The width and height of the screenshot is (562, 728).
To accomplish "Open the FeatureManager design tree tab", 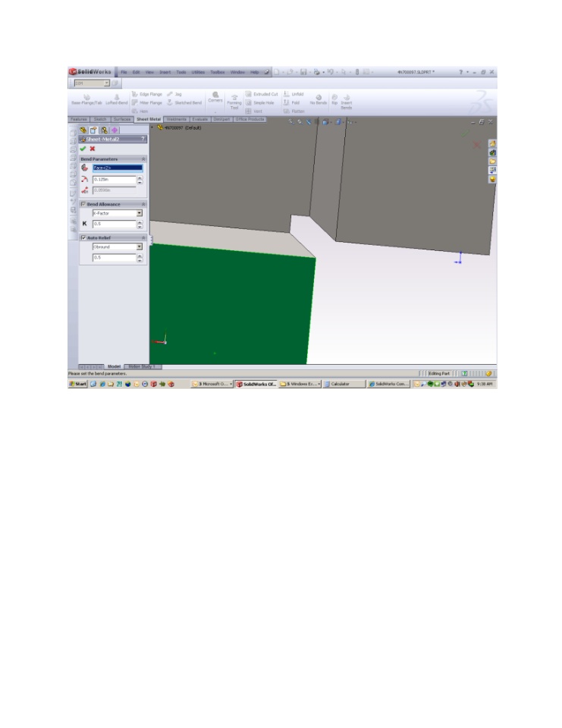I will (x=83, y=130).
